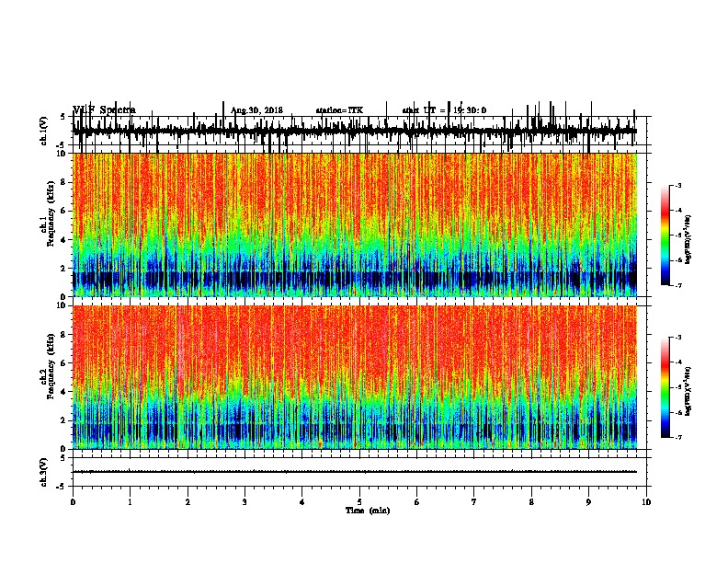Click the "4" kHz tick on ch.1 frequency axis
Screen dimensions: 728x563
pos(63,240)
